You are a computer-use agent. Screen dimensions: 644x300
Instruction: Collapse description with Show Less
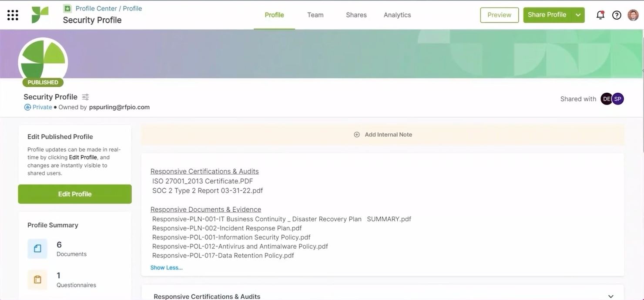[166, 268]
